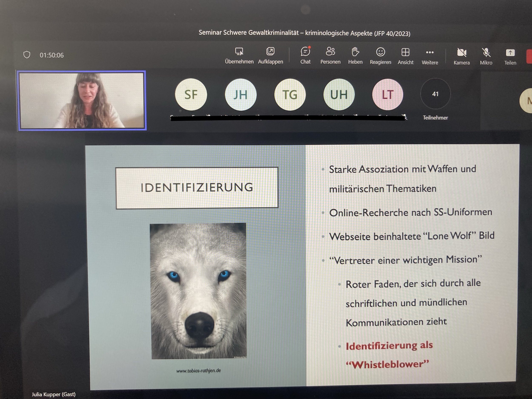Select the UH participant avatar
Image resolution: width=532 pixels, height=399 pixels.
click(x=339, y=94)
